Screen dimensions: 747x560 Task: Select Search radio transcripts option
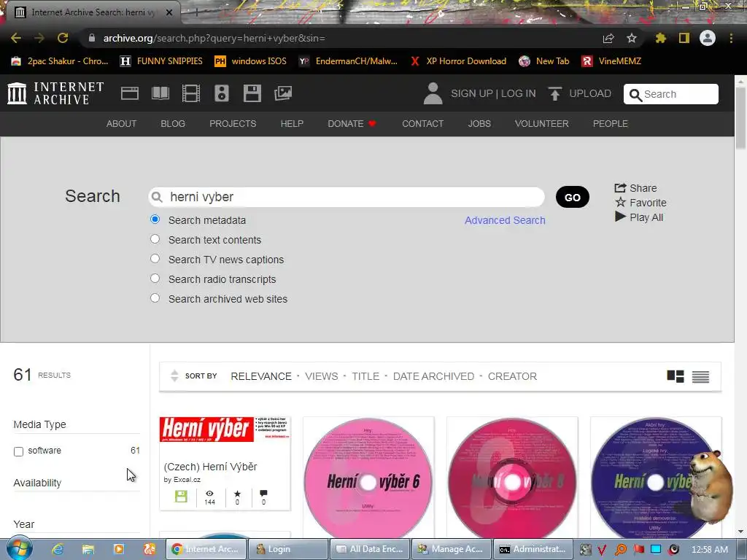click(155, 278)
